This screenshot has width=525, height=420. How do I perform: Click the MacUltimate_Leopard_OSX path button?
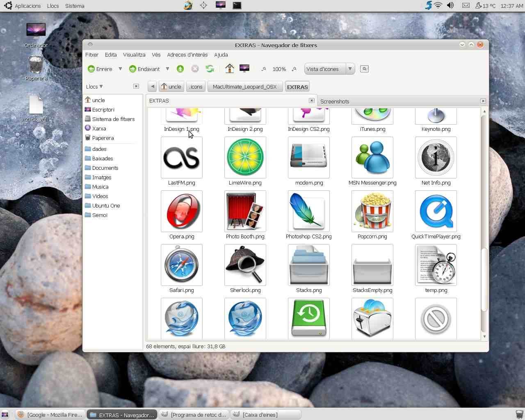point(245,87)
